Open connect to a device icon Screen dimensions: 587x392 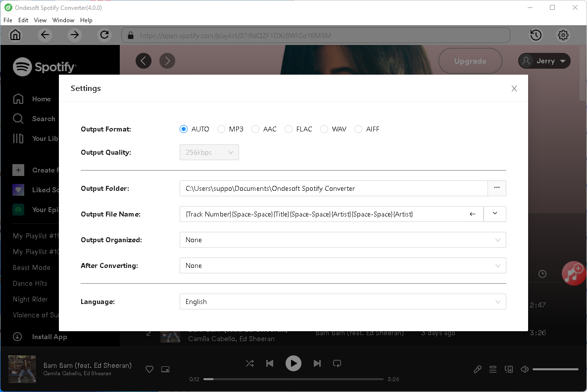click(x=509, y=369)
